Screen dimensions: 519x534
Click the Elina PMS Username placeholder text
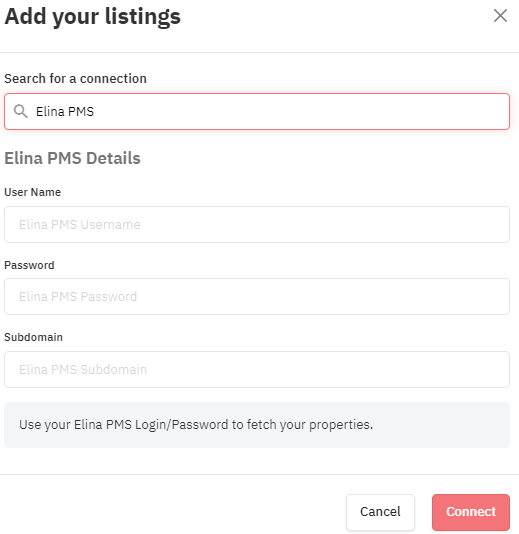pos(80,224)
